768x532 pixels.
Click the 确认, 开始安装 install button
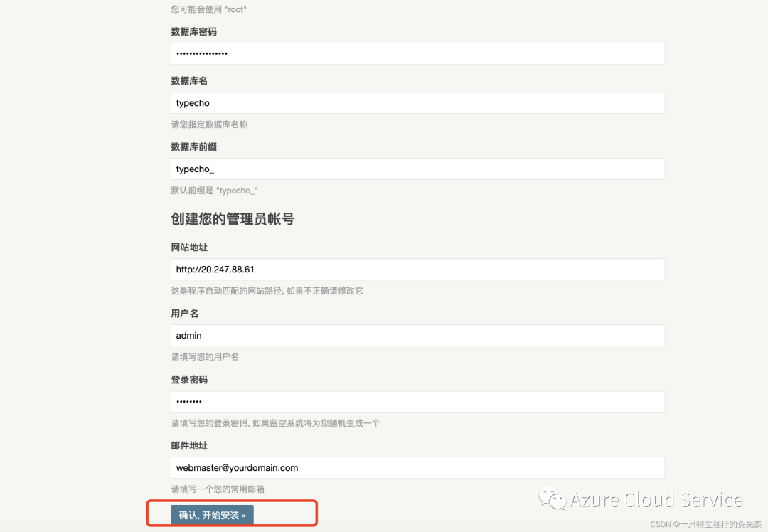(212, 515)
